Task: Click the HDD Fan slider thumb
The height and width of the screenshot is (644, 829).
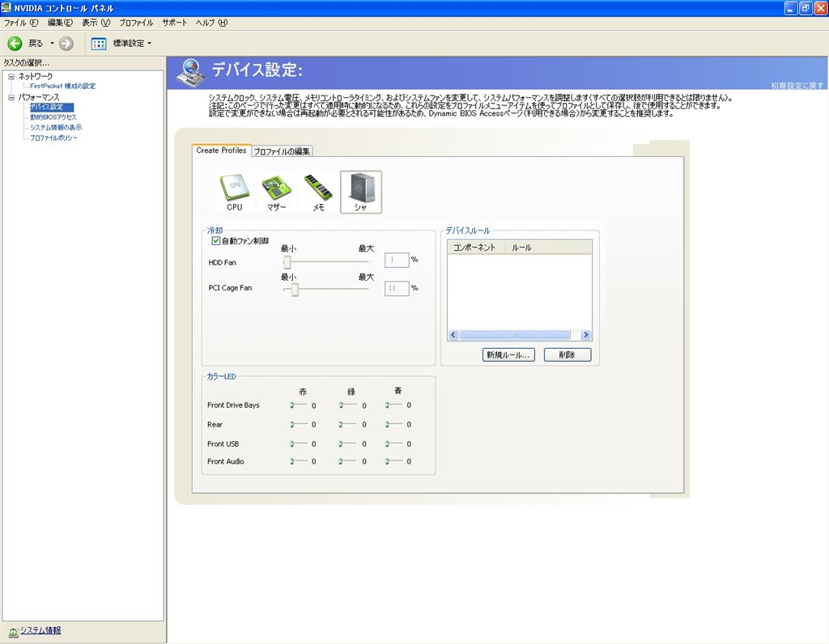Action: click(x=287, y=262)
